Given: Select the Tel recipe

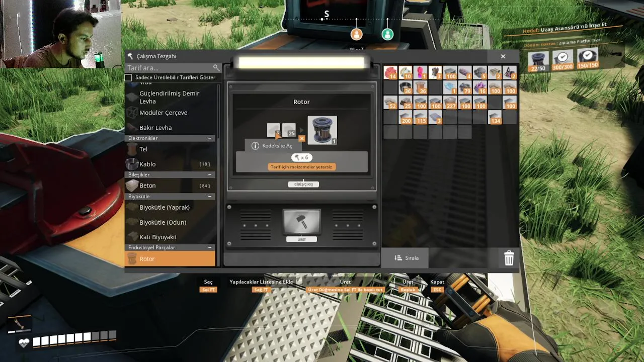Looking at the screenshot, I should point(170,149).
